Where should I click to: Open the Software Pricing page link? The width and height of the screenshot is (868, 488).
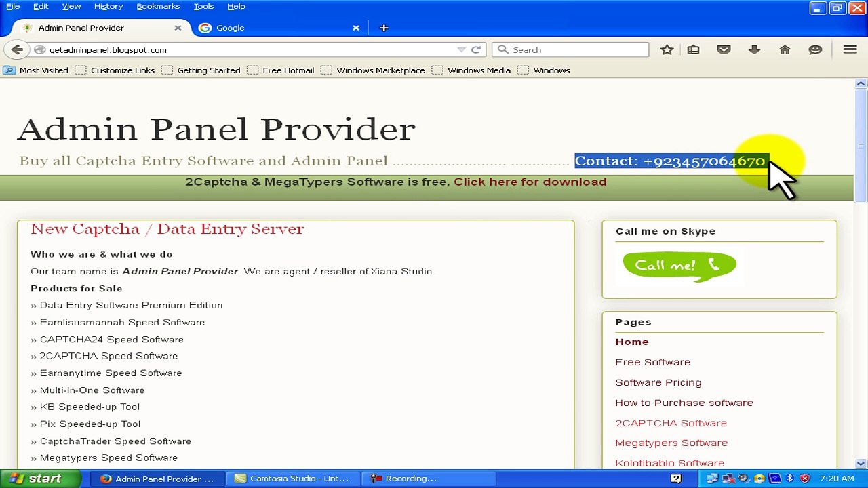[658, 382]
